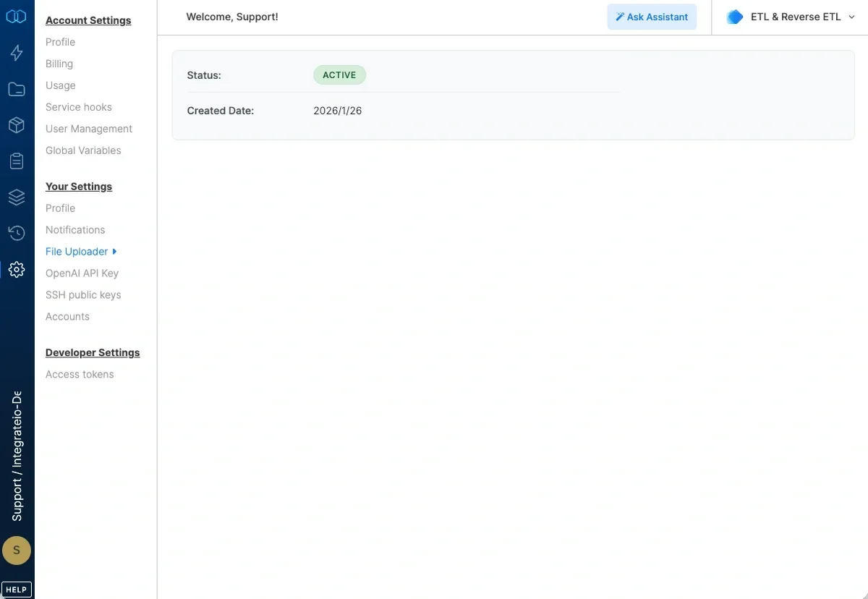Click the Account Settings heading

(88, 20)
